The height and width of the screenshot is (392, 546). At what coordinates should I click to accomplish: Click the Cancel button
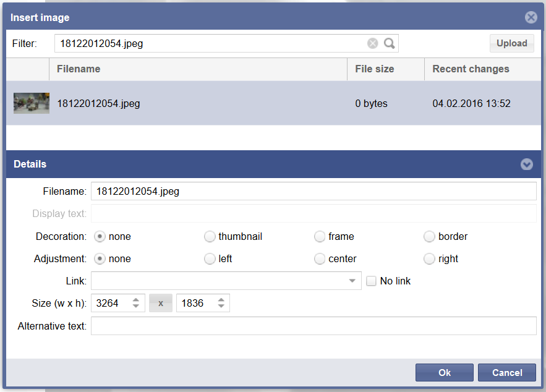pos(507,372)
